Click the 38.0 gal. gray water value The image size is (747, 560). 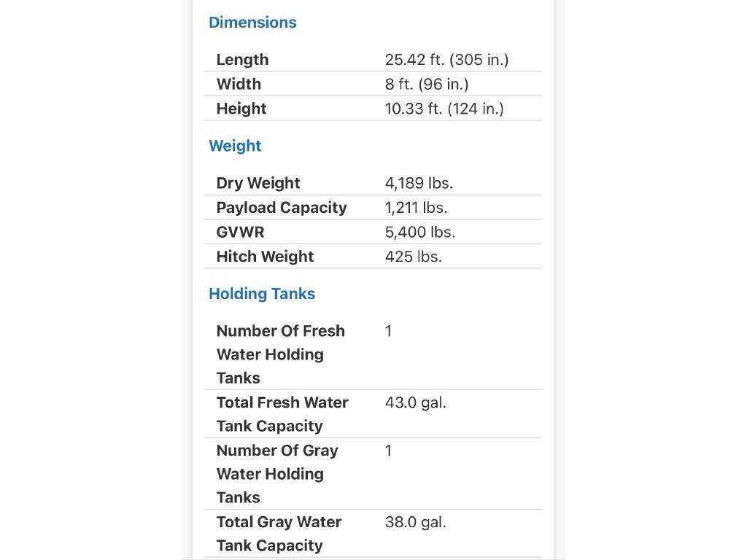(x=415, y=522)
